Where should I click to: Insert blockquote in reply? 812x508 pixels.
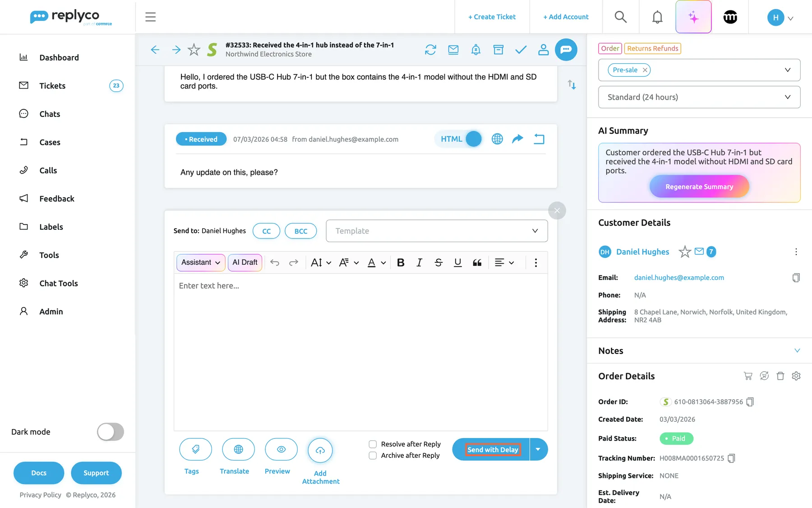[477, 263]
